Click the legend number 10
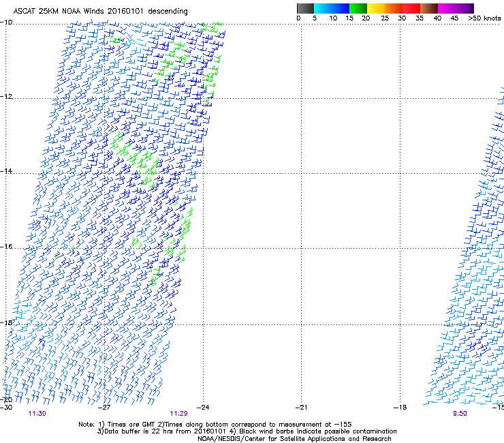The image size is (504, 443). pyautogui.click(x=333, y=18)
